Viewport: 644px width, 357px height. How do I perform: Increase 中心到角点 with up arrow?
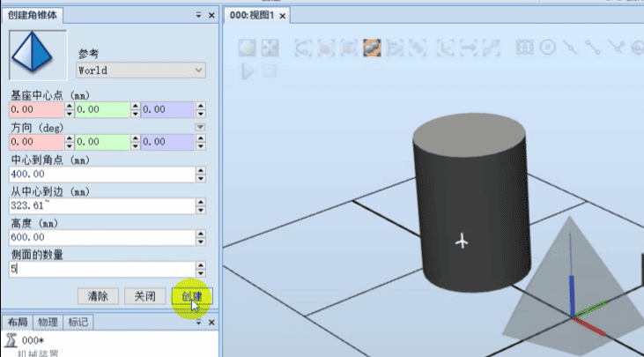click(201, 170)
